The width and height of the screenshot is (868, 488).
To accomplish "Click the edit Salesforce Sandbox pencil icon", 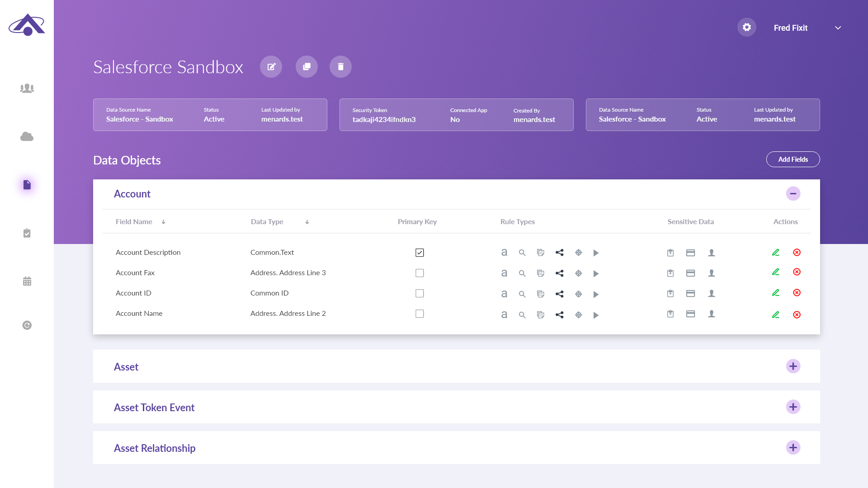I will (x=271, y=67).
